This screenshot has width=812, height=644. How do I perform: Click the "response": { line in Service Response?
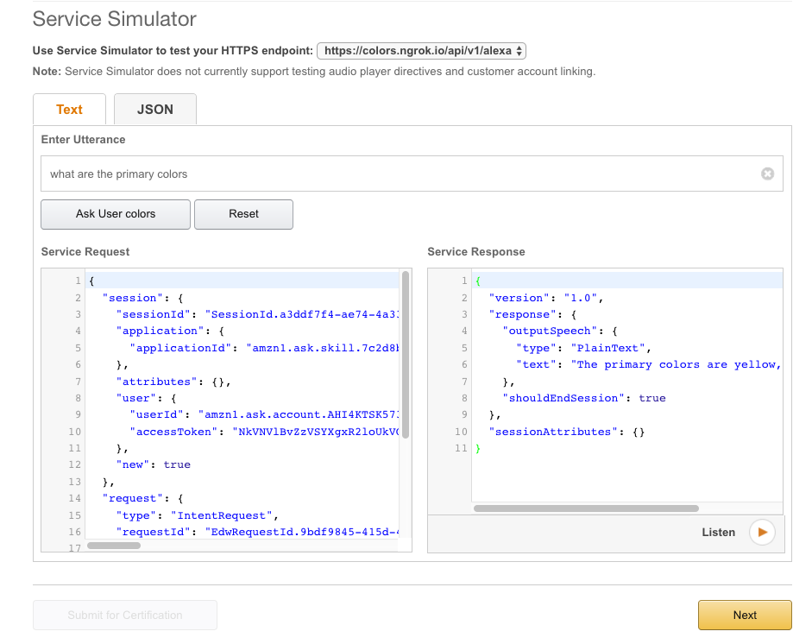point(533,314)
